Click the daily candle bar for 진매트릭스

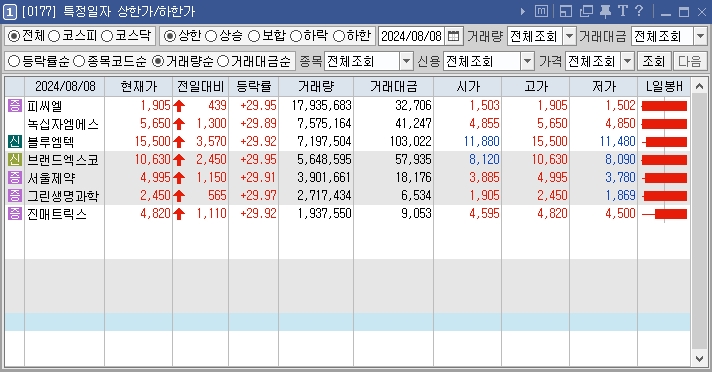[664, 214]
